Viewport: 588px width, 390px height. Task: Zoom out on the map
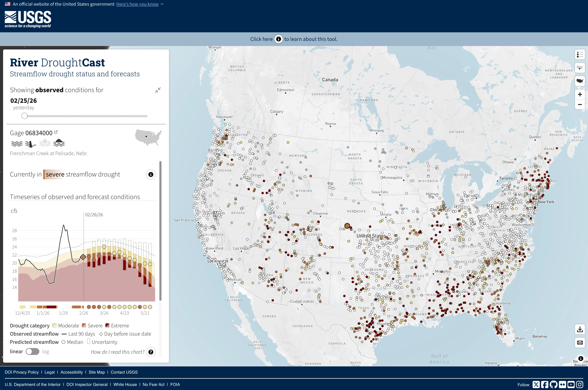coord(580,105)
